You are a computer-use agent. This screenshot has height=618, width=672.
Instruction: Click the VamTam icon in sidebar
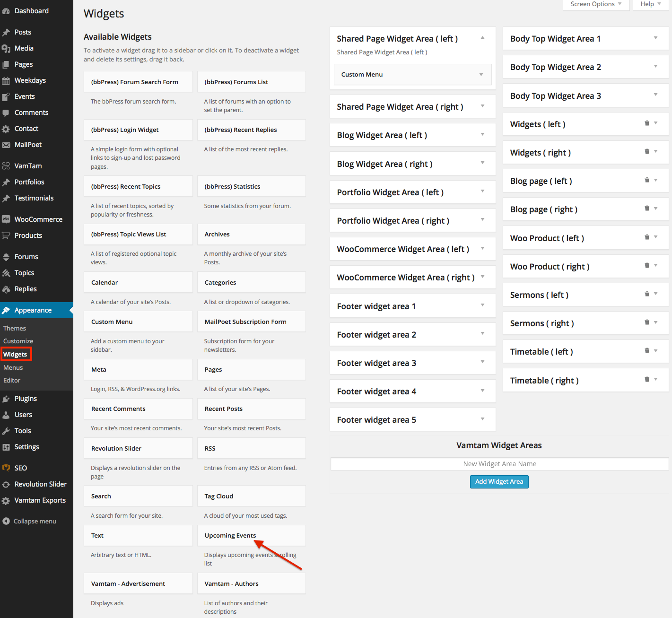(6, 166)
